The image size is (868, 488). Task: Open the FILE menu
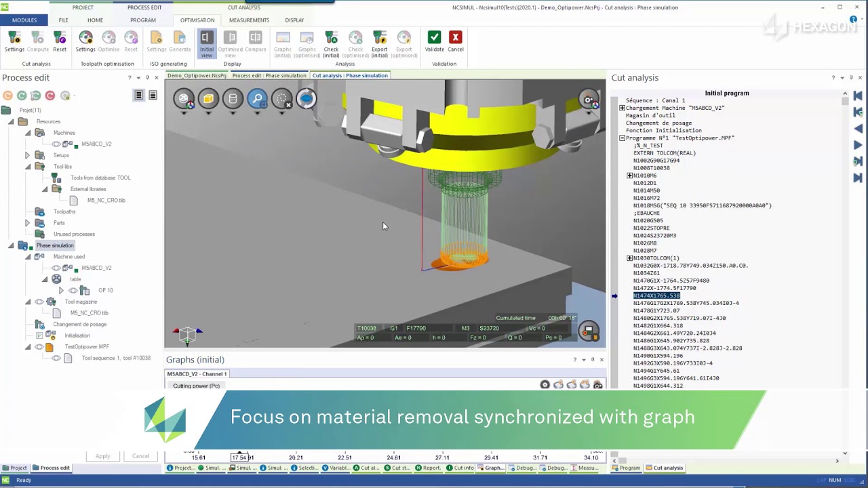click(63, 20)
